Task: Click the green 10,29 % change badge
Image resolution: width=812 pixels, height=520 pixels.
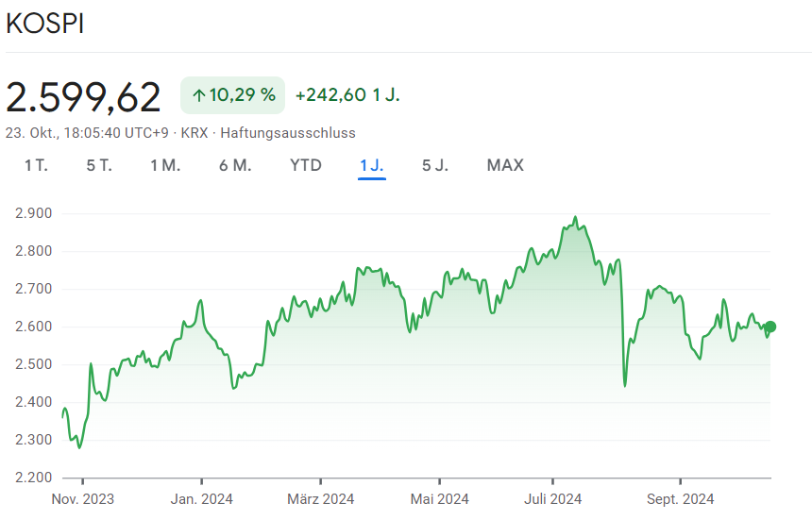Action: 232,95
